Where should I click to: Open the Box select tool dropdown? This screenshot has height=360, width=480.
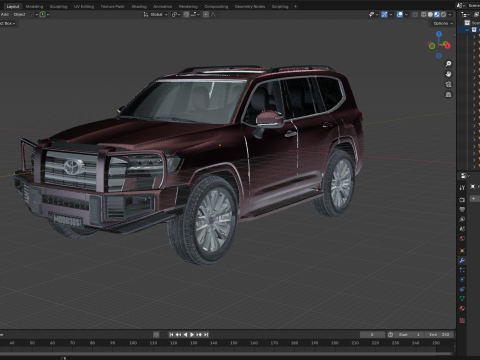click(7, 23)
